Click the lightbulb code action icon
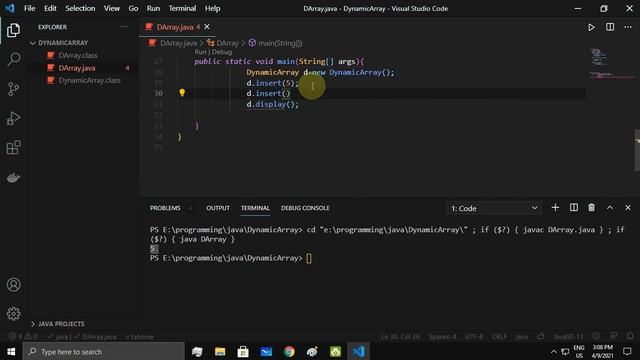Image resolution: width=640 pixels, height=360 pixels. (x=182, y=93)
